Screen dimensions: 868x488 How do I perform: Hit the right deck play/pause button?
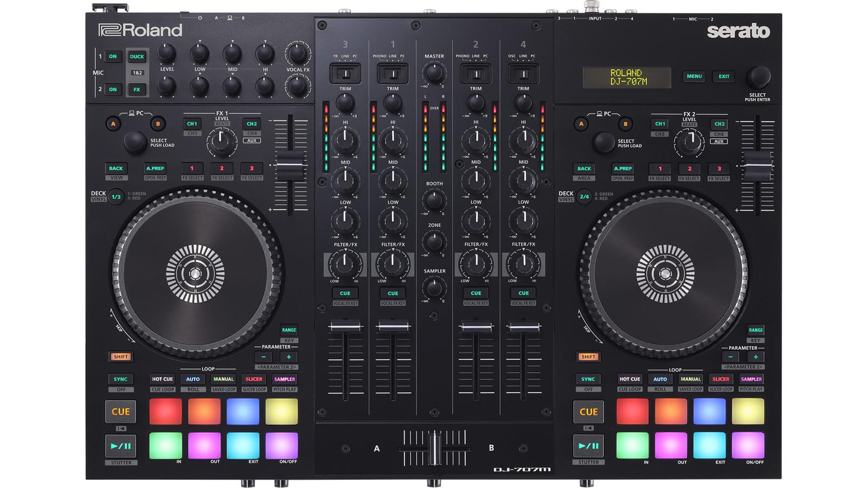(589, 446)
